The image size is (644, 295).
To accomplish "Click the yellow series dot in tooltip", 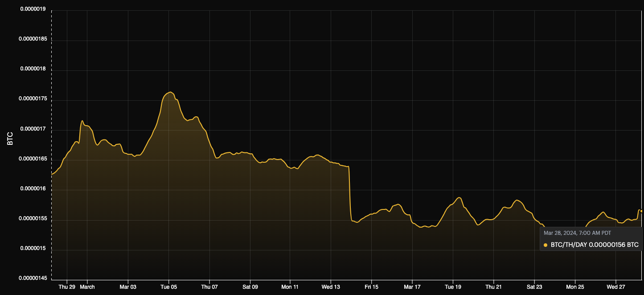I will click(x=546, y=245).
